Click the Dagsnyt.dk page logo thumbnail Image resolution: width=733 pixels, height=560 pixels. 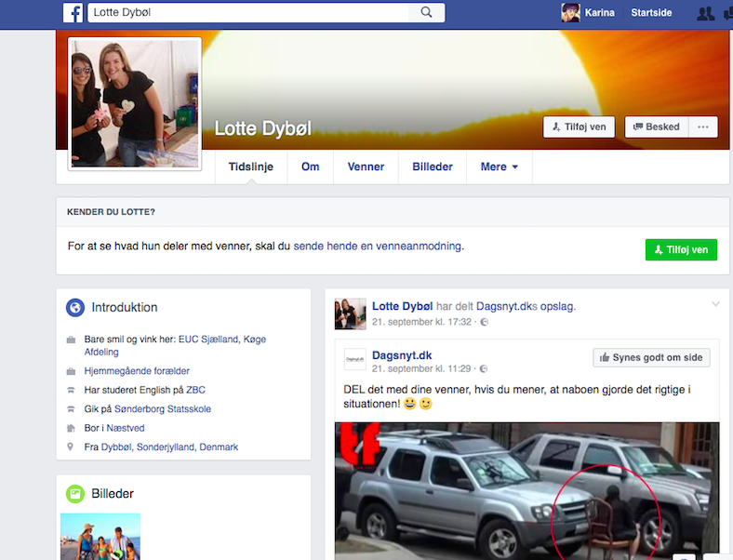pyautogui.click(x=354, y=359)
